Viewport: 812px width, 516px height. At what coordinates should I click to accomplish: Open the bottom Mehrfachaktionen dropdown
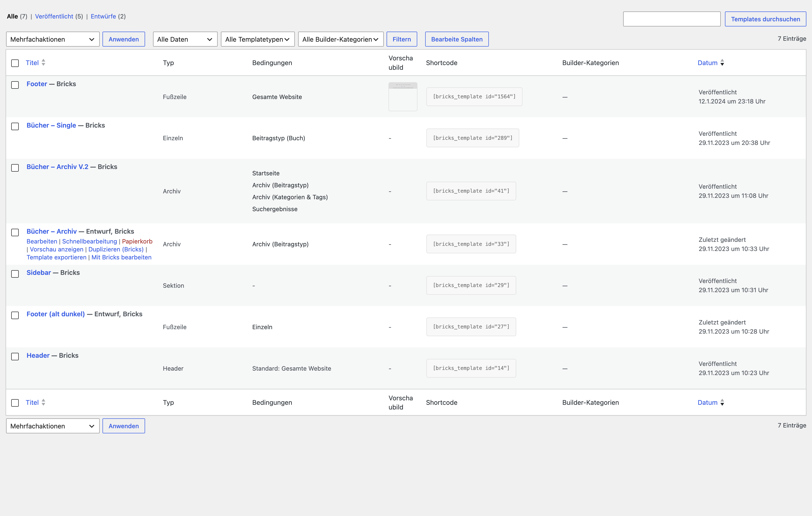pyautogui.click(x=53, y=426)
